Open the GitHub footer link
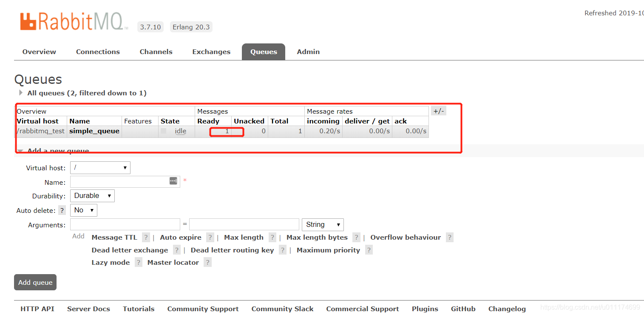Screen dimensions: 644x315 point(463,309)
